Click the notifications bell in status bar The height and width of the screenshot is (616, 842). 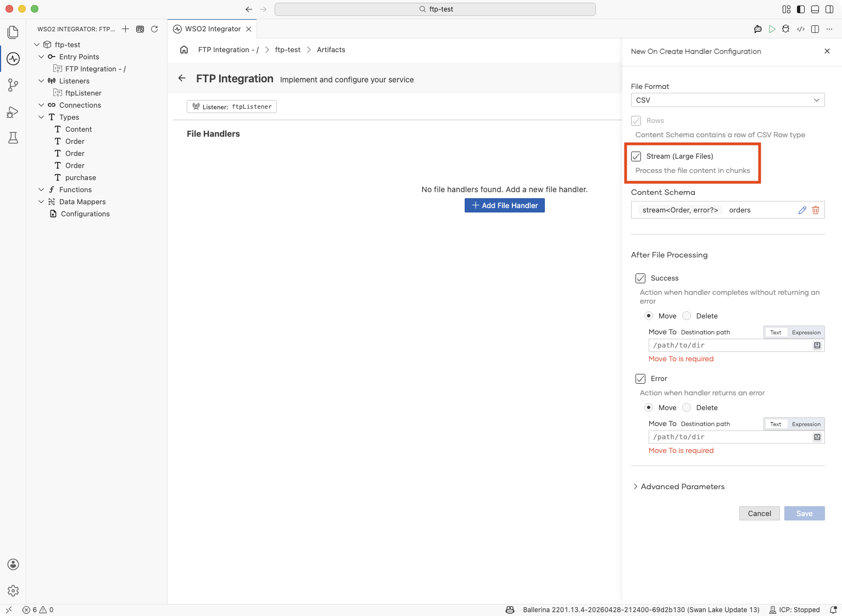pyautogui.click(x=833, y=610)
